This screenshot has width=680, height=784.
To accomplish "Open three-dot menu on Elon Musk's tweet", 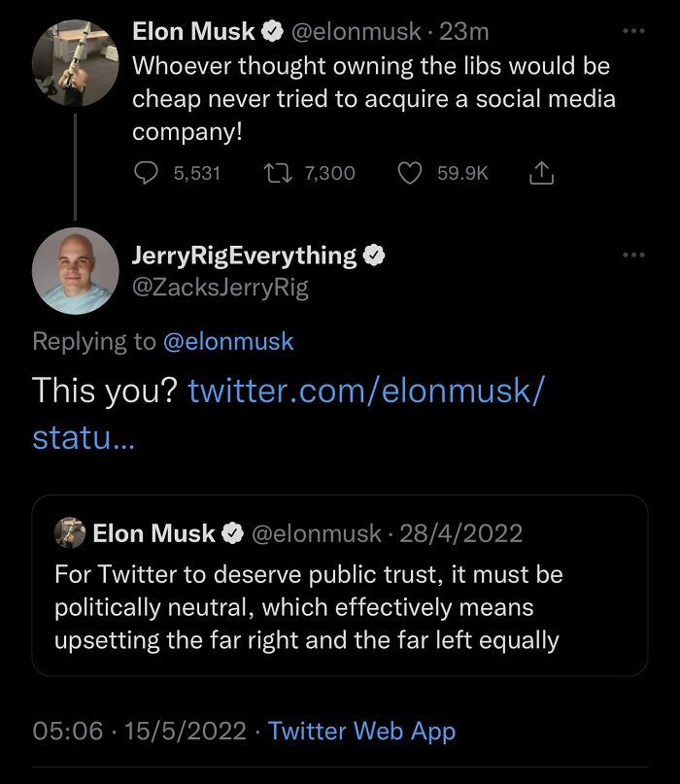I will point(633,31).
